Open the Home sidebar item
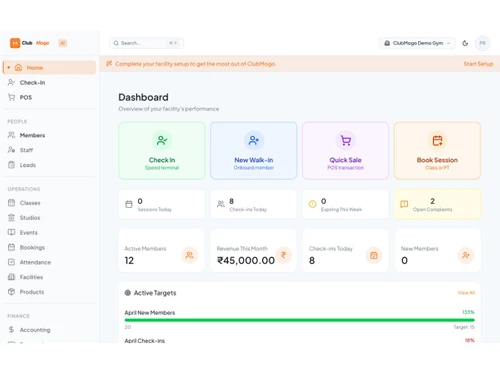Viewport: 500px width, 375px height. click(x=49, y=67)
